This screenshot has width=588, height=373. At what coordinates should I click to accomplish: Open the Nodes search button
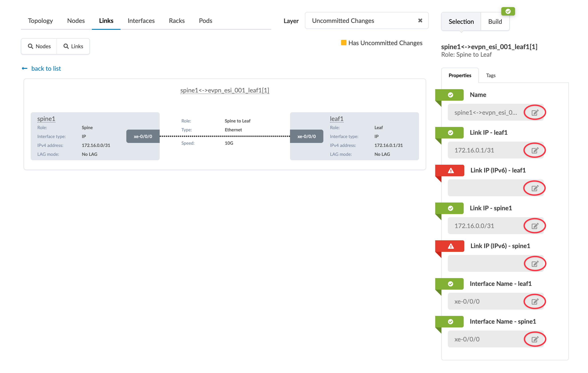point(39,46)
